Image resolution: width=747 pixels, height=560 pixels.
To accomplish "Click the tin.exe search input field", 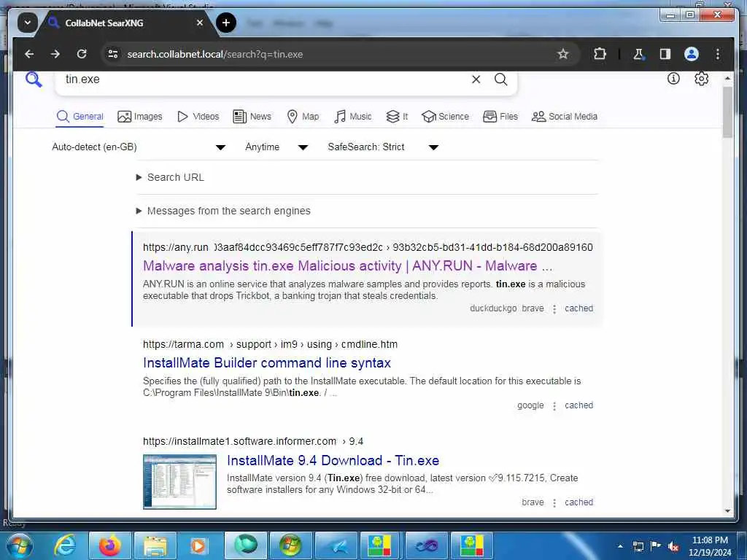I will (262, 79).
